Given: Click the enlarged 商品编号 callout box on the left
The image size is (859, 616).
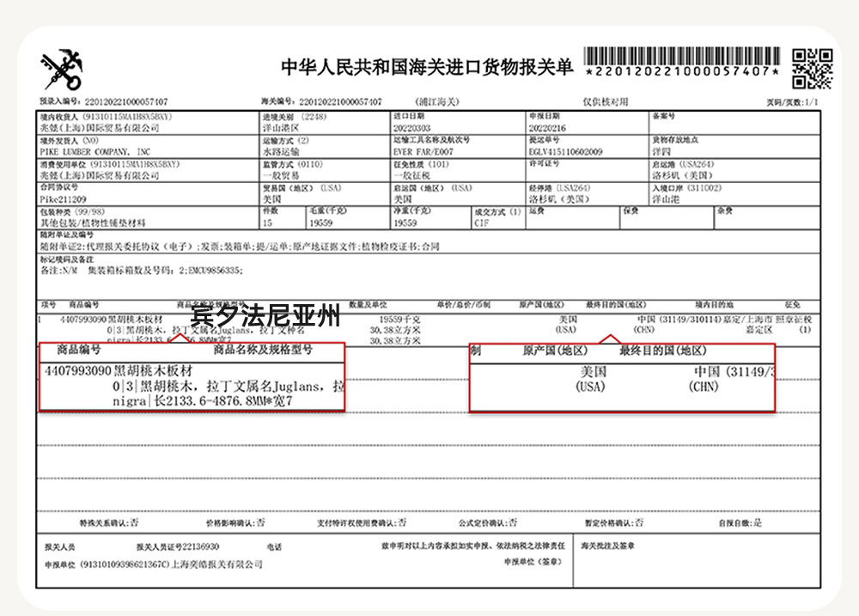Looking at the screenshot, I should click(x=192, y=377).
